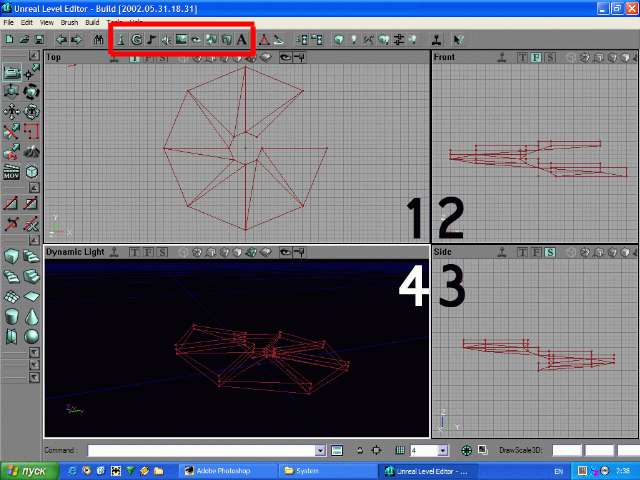Choose the Cube brush builder
Image resolution: width=640 pixels, height=480 pixels.
coord(11,256)
